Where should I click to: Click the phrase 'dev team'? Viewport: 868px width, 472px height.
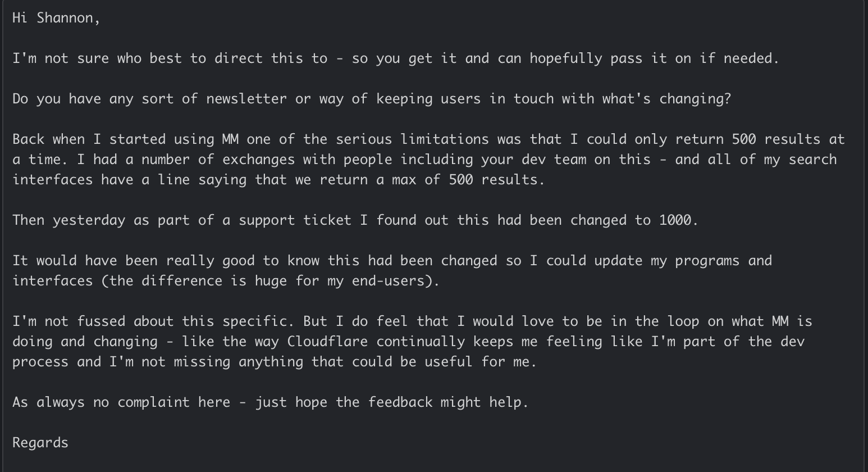pos(554,160)
